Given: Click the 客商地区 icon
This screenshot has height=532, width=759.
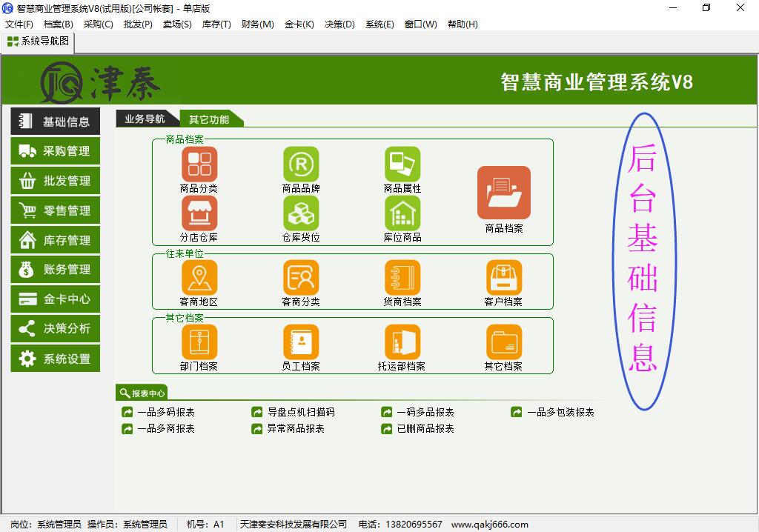Looking at the screenshot, I should (199, 278).
